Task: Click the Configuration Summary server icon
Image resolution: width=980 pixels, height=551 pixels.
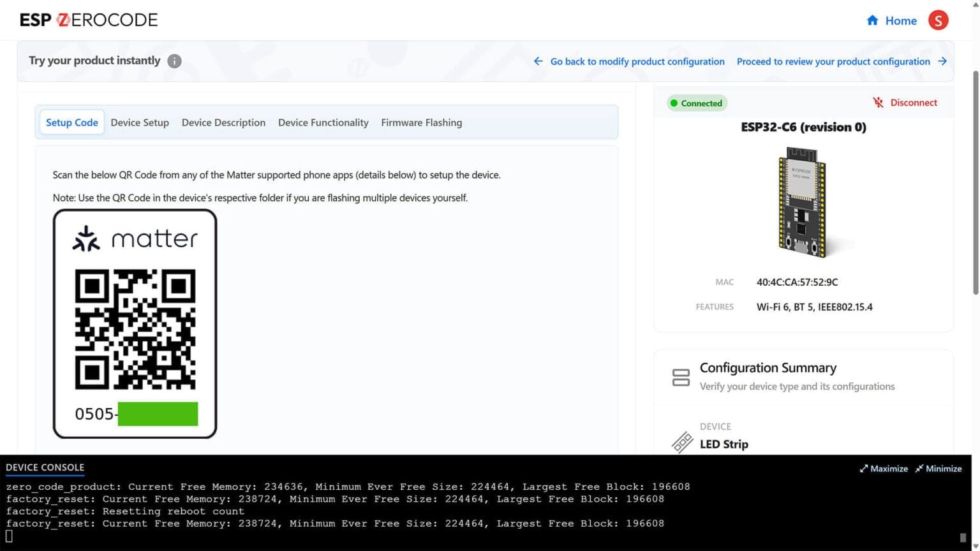Action: [681, 377]
